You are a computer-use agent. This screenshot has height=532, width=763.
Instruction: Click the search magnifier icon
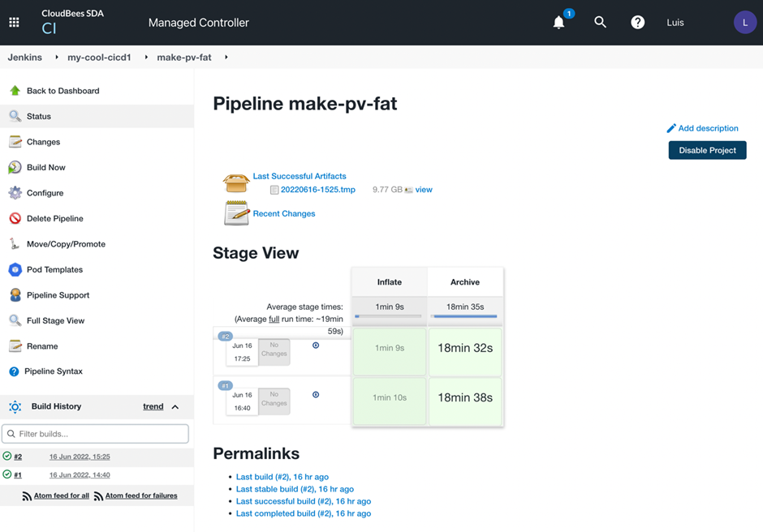pos(600,23)
